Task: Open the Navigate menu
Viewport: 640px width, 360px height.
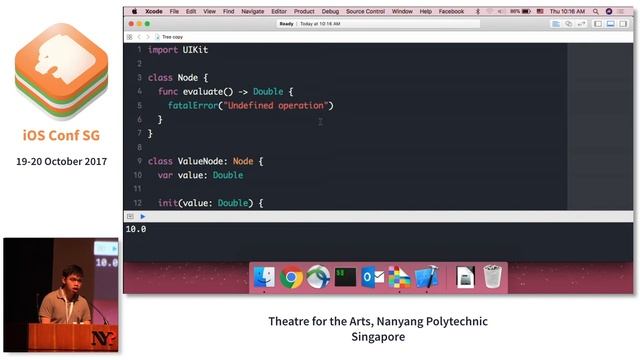Action: pyautogui.click(x=253, y=11)
